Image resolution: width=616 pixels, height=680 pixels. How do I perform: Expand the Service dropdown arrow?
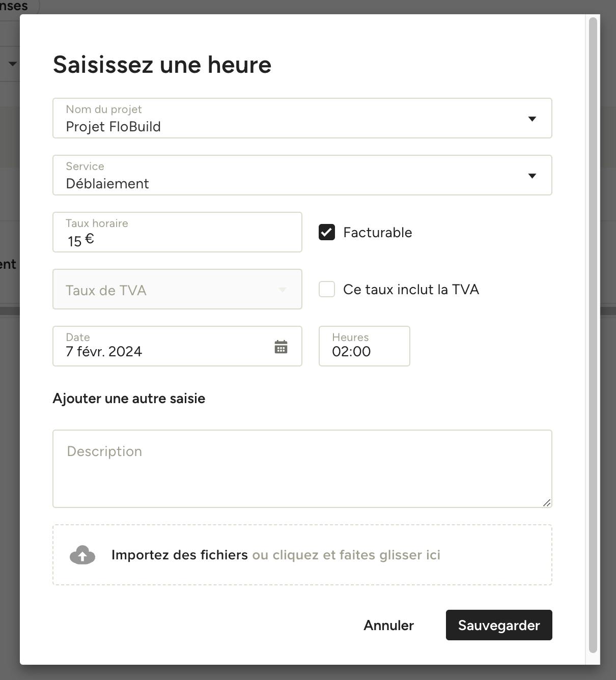click(532, 176)
